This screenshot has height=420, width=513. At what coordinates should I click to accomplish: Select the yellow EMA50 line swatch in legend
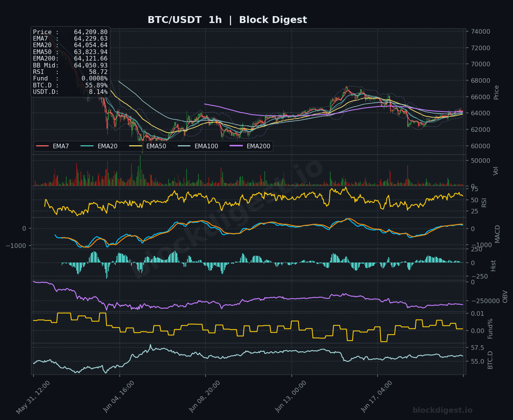[x=136, y=146]
